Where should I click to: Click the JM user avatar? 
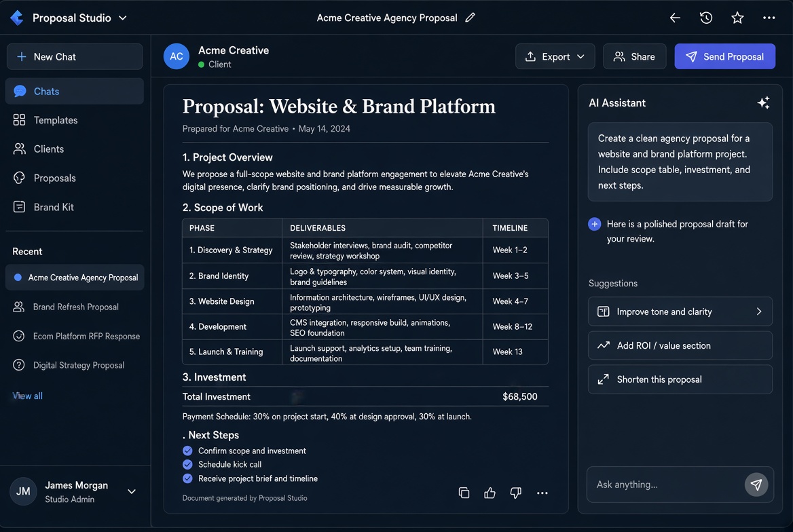click(x=23, y=491)
